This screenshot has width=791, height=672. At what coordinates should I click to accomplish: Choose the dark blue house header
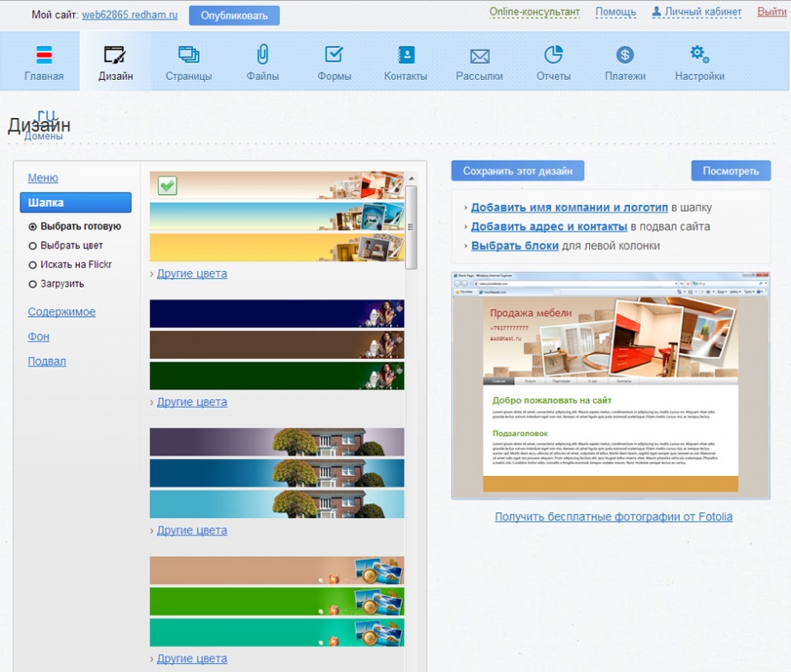(x=277, y=473)
